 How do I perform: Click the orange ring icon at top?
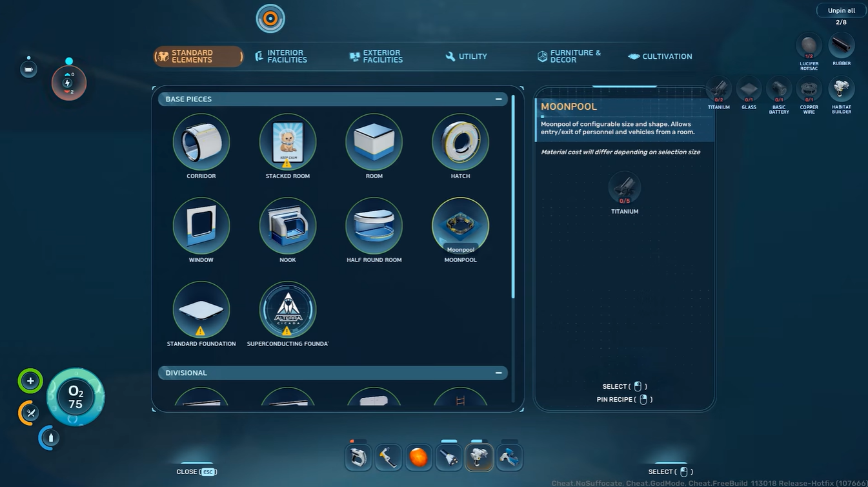(x=270, y=18)
